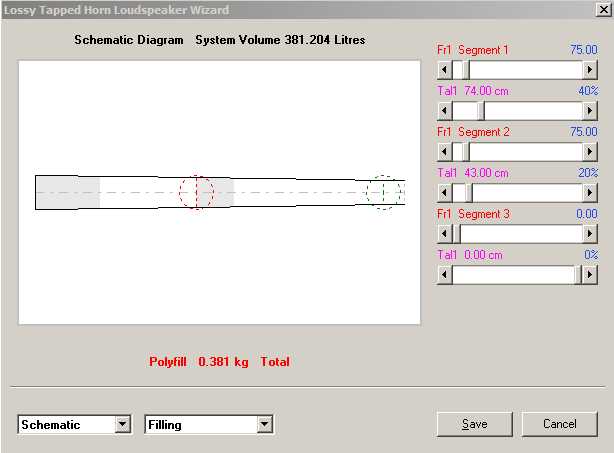Click the green dashed circle at horn mouth
Image resolution: width=614 pixels, height=453 pixels.
click(384, 192)
